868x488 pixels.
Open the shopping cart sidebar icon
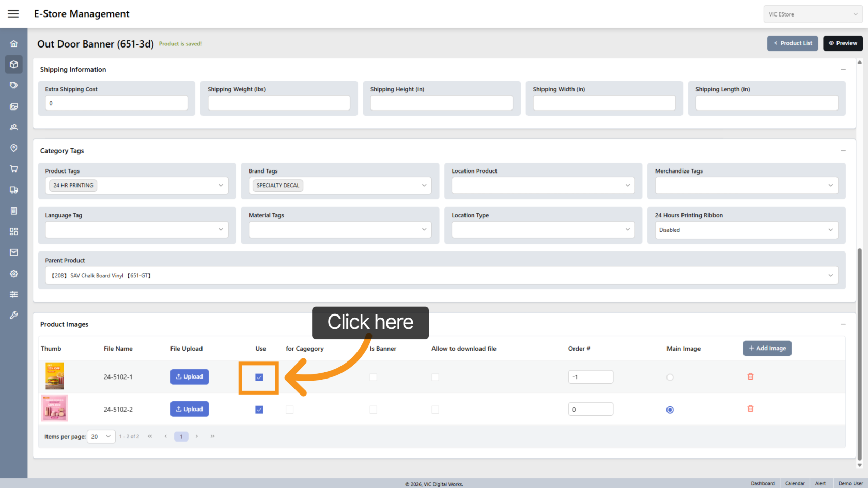[x=14, y=169]
